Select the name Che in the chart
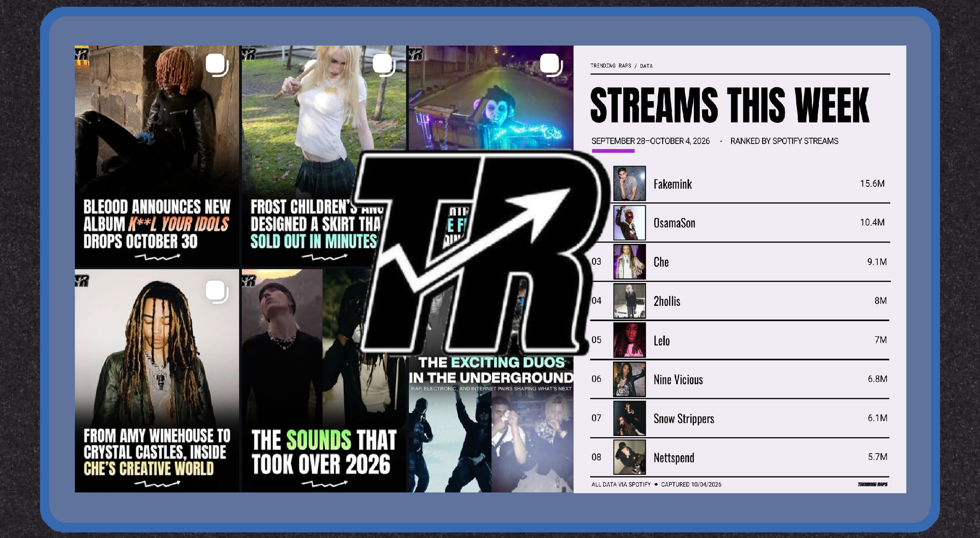 pyautogui.click(x=661, y=262)
